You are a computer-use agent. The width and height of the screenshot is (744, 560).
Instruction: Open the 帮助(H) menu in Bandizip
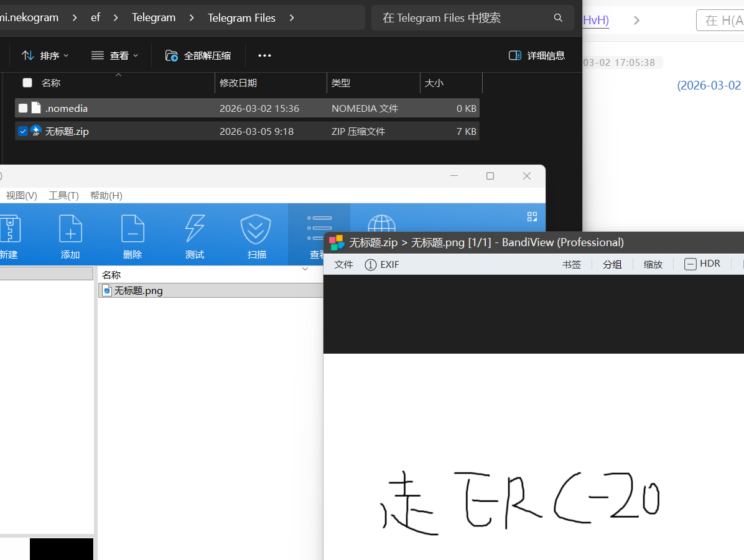pyautogui.click(x=106, y=195)
